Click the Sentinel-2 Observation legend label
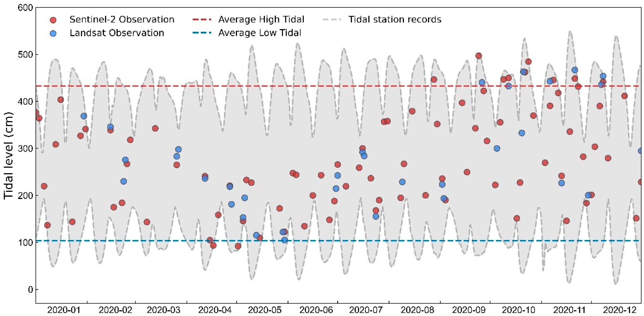This screenshot has width=644, height=316. click(122, 20)
